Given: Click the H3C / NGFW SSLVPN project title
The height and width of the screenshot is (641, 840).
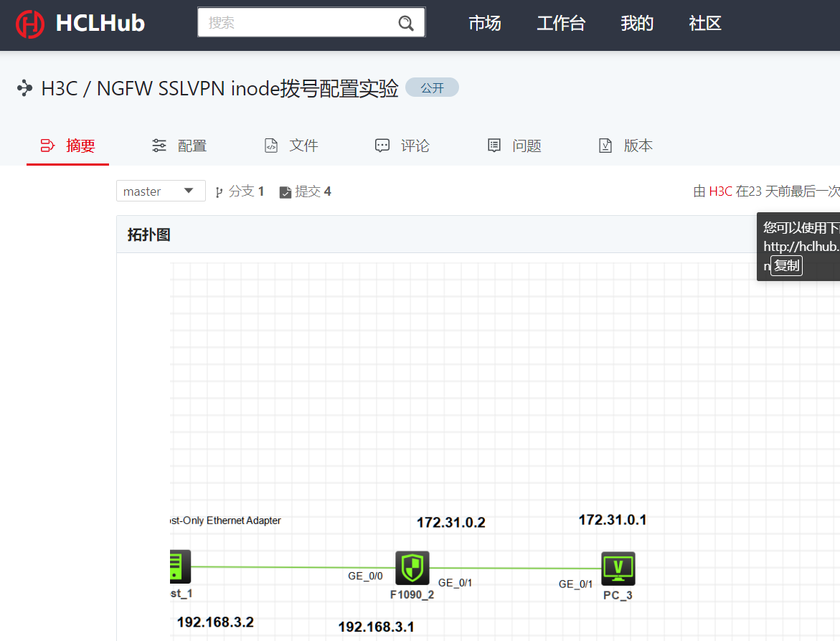Looking at the screenshot, I should coord(220,88).
